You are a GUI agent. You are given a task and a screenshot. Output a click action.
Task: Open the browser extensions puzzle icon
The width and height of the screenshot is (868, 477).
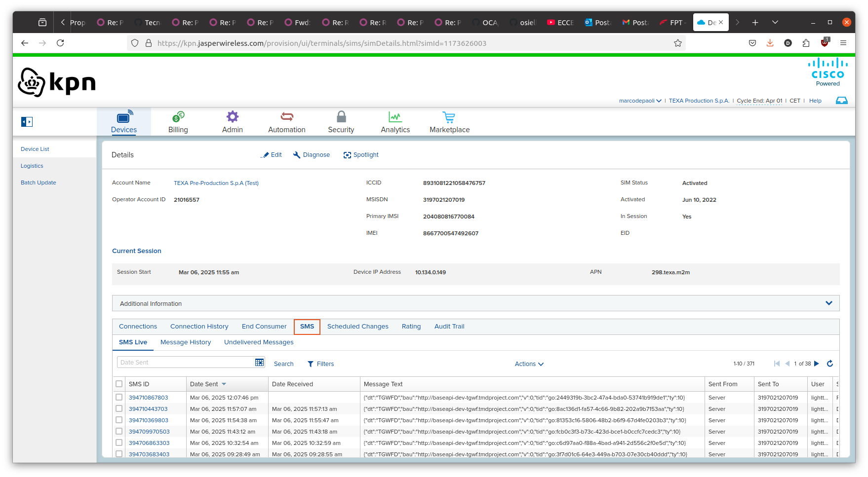(806, 43)
